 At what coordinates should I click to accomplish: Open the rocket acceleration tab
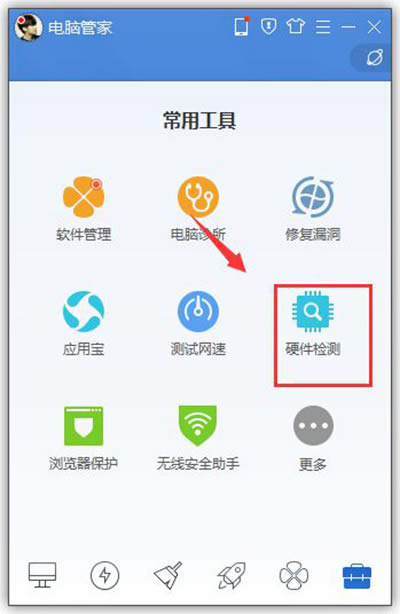tap(231, 575)
